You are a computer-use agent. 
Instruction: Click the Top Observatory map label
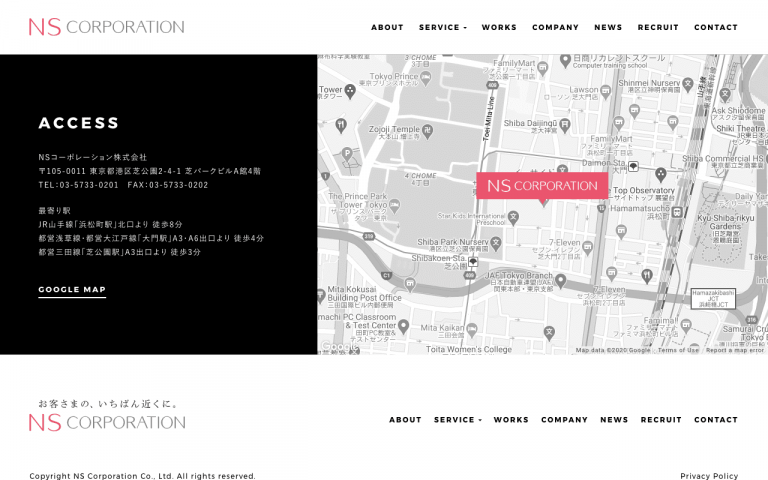tap(644, 190)
